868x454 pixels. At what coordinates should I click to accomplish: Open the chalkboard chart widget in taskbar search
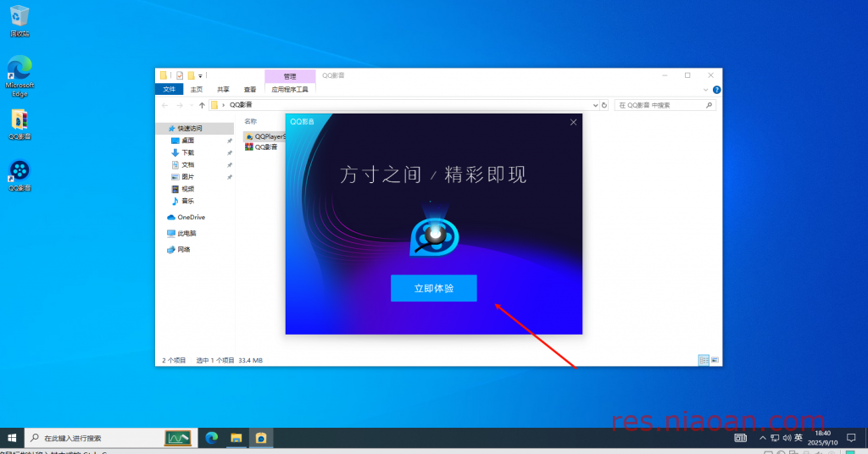(x=178, y=438)
